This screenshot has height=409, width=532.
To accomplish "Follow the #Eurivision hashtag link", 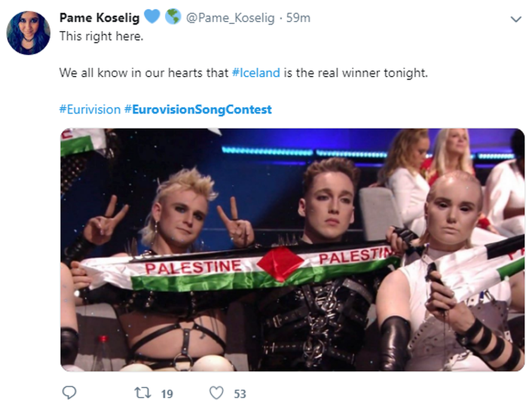I will 89,109.
